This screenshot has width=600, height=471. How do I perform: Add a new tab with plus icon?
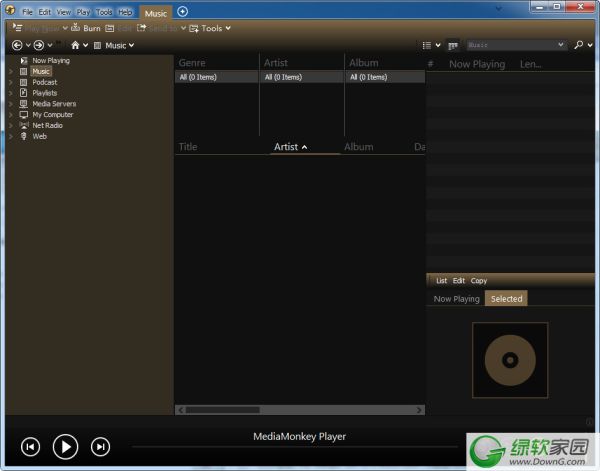coord(183,11)
